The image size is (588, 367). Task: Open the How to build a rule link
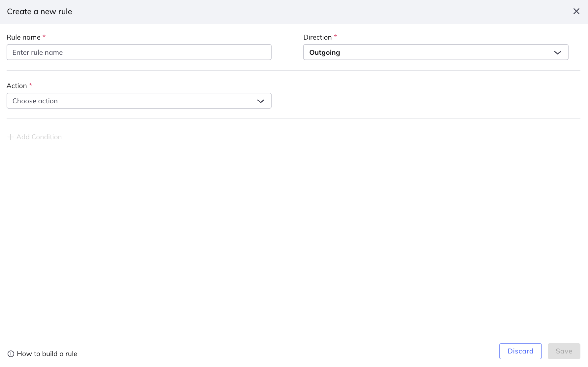[47, 354]
